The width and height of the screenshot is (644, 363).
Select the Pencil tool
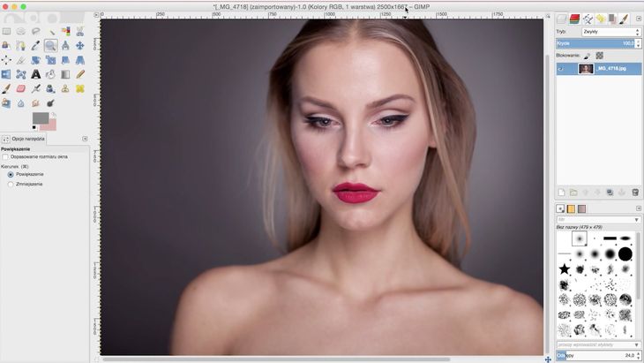tap(80, 74)
